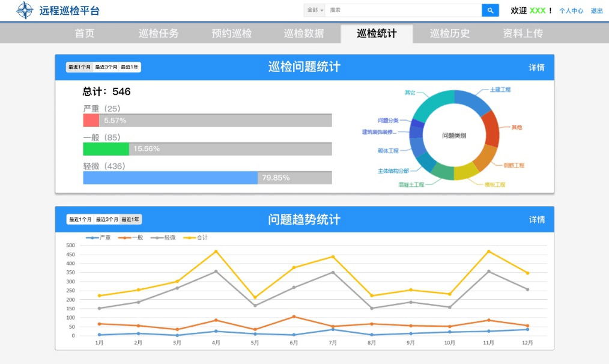Screen dimensions: 609x364
Task: Click the red 严重 progress bar
Action: point(91,121)
